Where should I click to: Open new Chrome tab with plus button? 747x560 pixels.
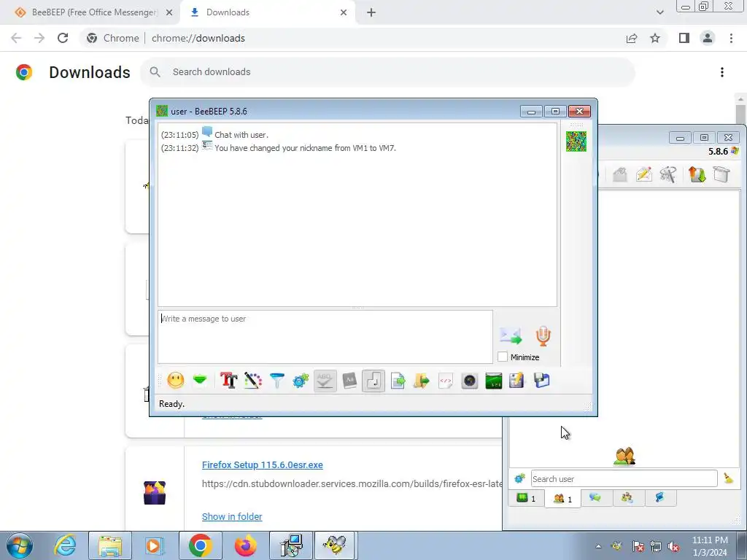pyautogui.click(x=371, y=13)
